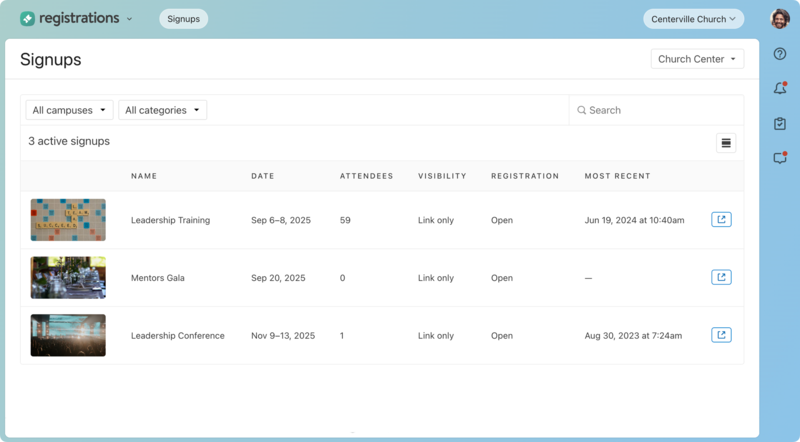Open the Leadership Conference thumbnail image

(x=68, y=335)
